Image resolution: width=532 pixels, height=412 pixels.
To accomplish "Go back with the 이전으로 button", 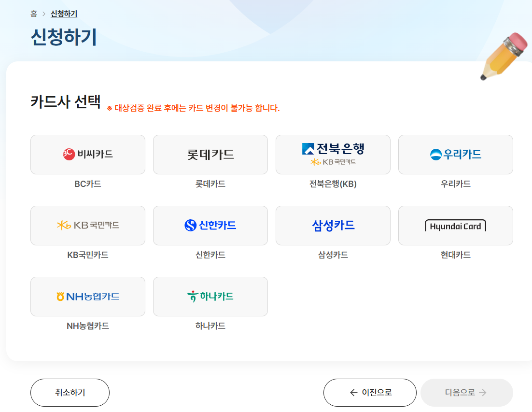I will point(370,393).
